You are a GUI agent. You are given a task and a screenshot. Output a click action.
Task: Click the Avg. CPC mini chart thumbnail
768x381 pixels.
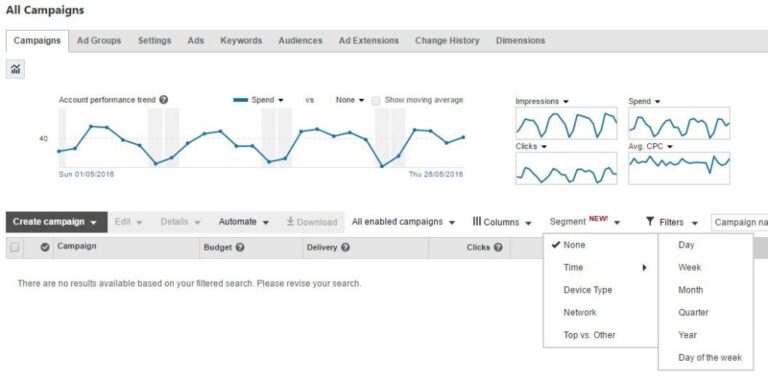point(679,168)
